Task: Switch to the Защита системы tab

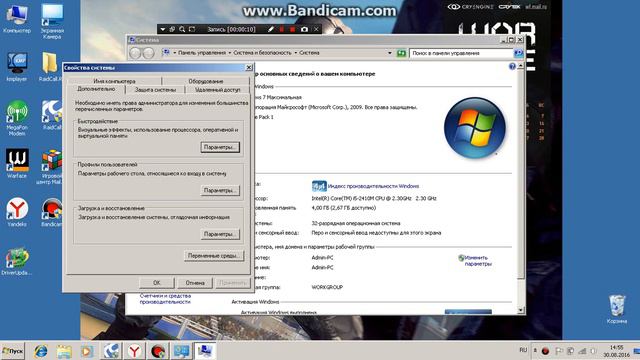Action: click(156, 90)
